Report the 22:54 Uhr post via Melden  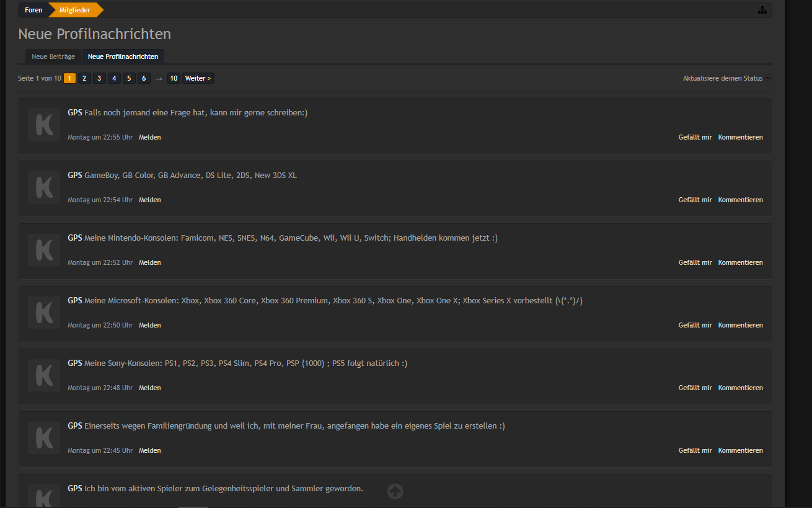point(149,200)
